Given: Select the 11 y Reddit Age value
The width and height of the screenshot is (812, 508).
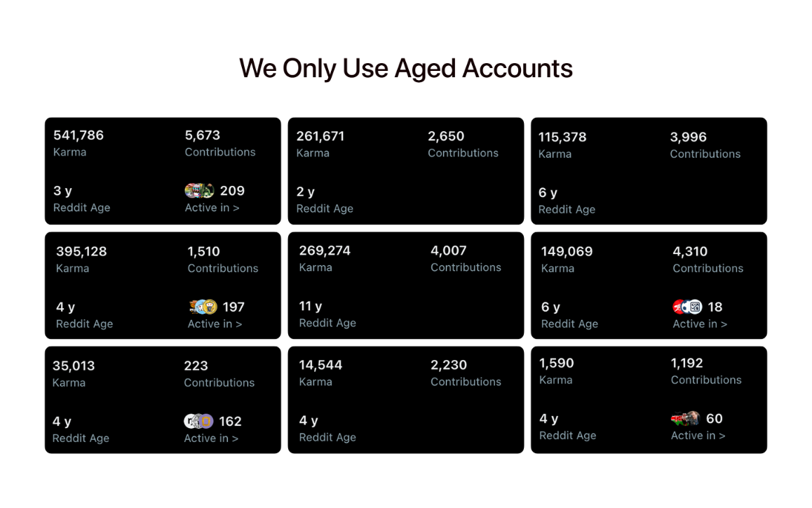Looking at the screenshot, I should click(x=310, y=307).
